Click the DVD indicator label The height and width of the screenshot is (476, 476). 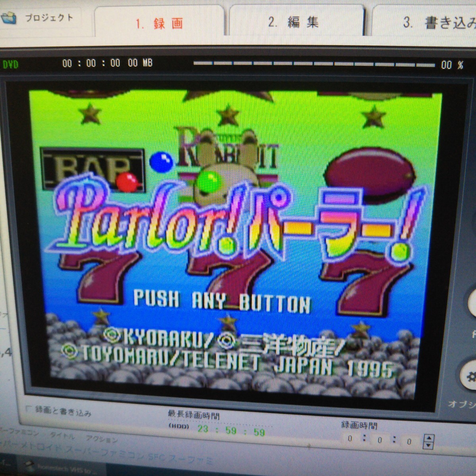10,64
